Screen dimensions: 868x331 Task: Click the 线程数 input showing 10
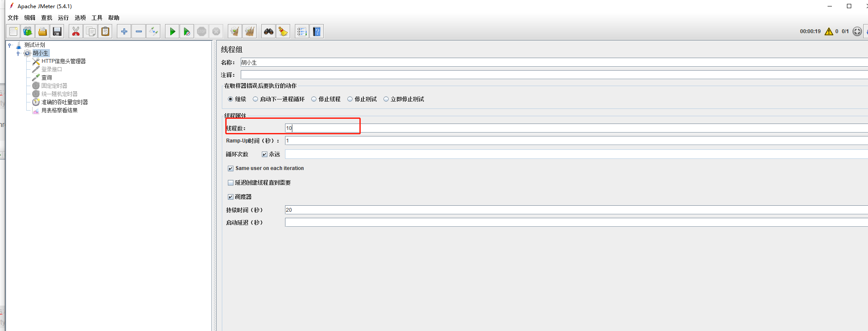576,128
